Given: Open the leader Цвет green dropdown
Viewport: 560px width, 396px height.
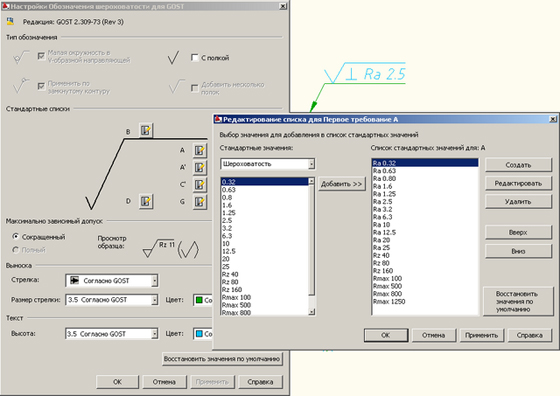Looking at the screenshot, I should pyautogui.click(x=203, y=300).
